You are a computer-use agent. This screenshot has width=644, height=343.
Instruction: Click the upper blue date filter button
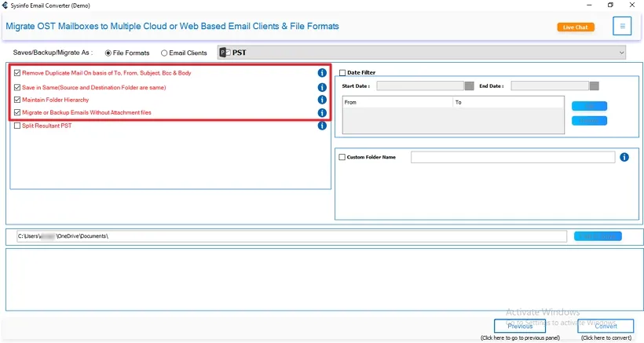589,106
